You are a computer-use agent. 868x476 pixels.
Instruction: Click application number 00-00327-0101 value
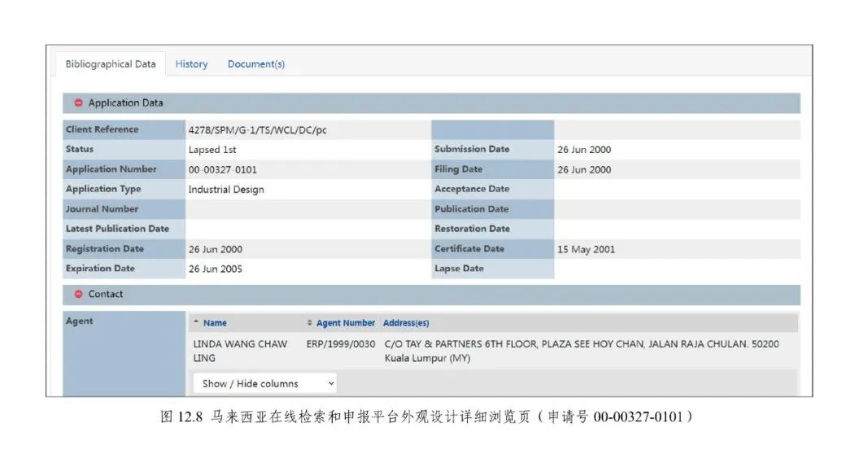(223, 169)
